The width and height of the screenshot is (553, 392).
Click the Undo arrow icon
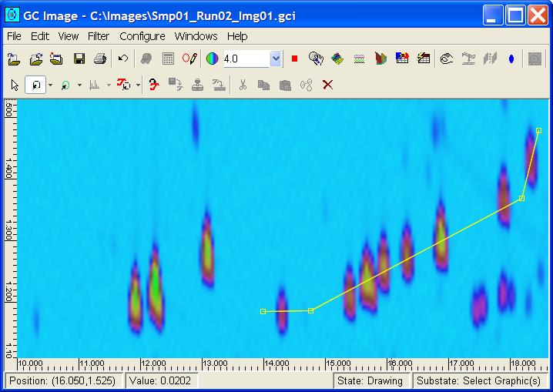click(x=123, y=59)
